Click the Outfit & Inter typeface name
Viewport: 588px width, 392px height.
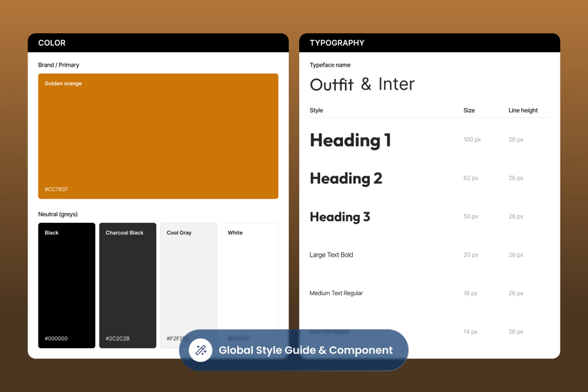point(362,84)
